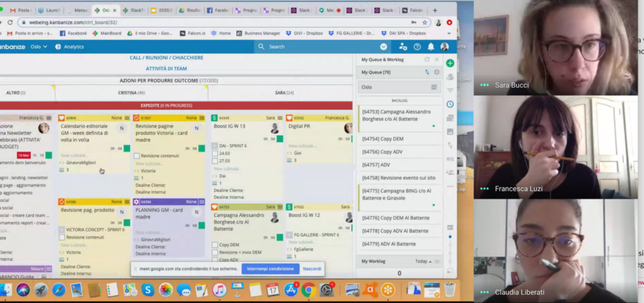
Task: Sort My Queue with arrows icon
Action: click(427, 72)
